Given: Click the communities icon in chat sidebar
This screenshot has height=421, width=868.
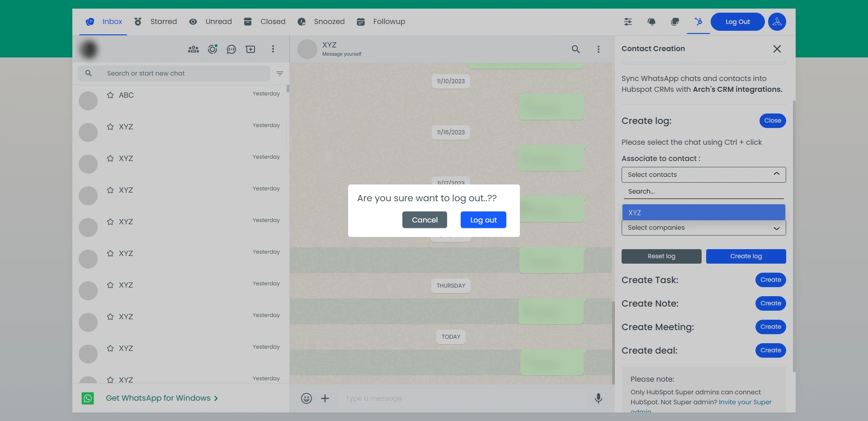Looking at the screenshot, I should [193, 49].
